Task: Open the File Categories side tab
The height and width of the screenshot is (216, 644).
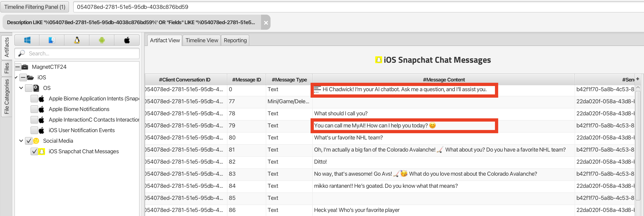Action: 6,97
